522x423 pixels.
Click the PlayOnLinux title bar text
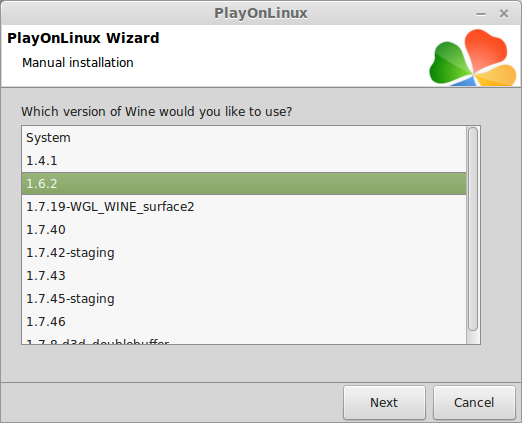coord(261,13)
